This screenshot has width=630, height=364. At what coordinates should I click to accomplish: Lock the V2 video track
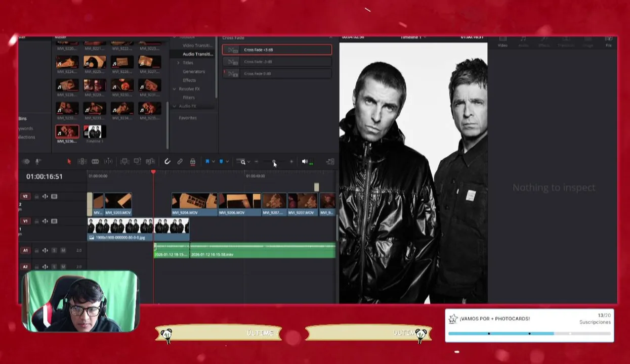36,197
